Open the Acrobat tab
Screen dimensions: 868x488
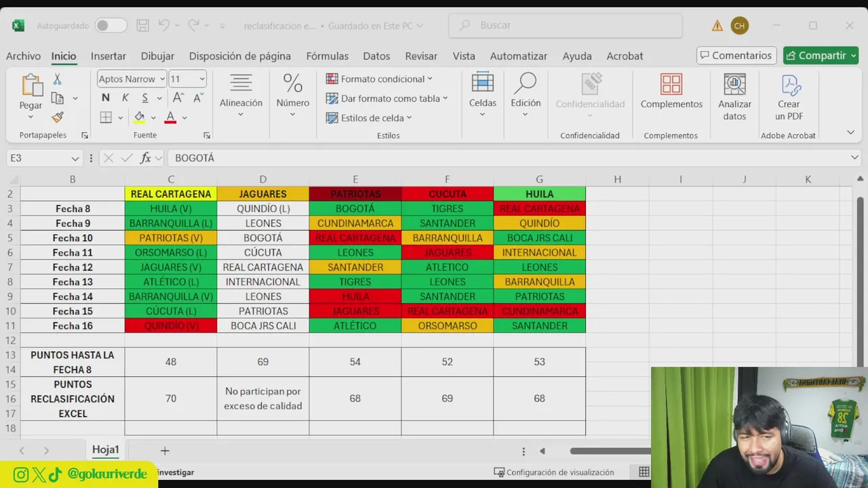click(x=625, y=56)
